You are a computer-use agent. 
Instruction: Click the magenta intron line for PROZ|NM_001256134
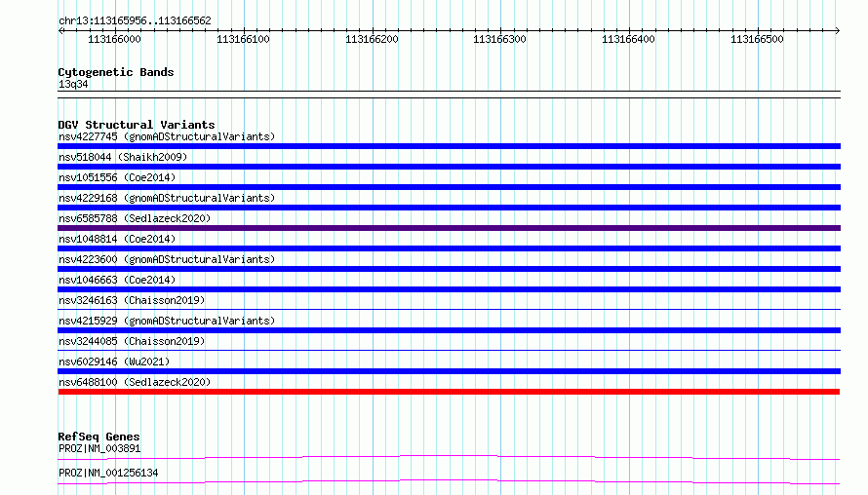tap(449, 481)
